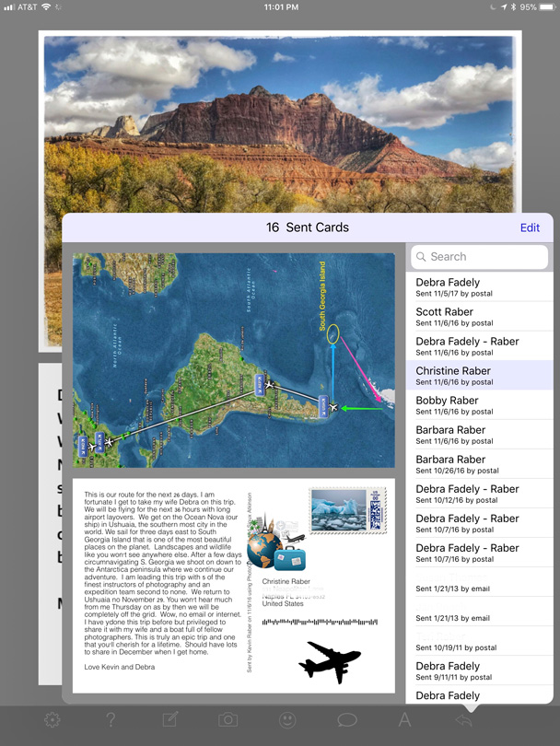Select Debra Fadely card sent 9/11/11
Screen dimensions: 560x746
479,670
